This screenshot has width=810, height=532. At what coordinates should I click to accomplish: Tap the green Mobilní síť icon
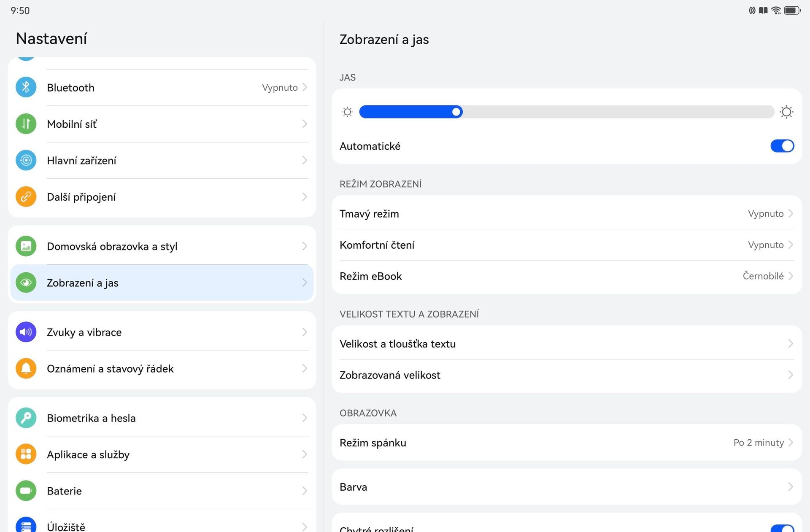[x=26, y=124]
